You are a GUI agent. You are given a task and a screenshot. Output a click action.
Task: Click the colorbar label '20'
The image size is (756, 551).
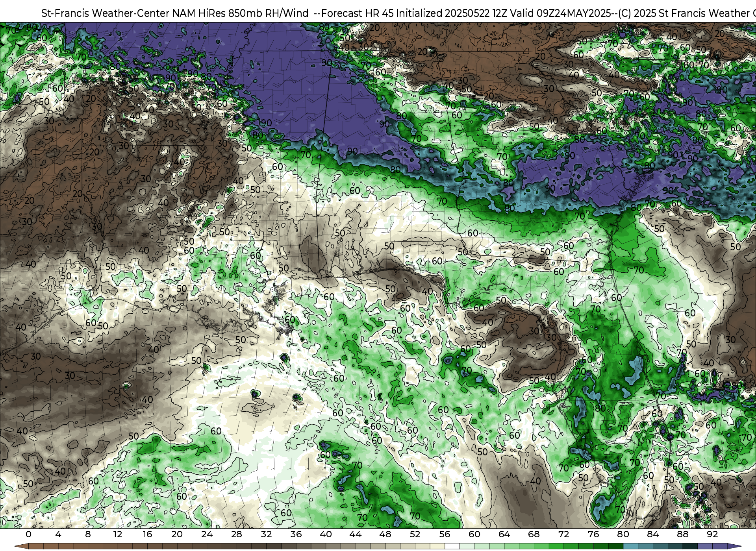[x=177, y=534]
